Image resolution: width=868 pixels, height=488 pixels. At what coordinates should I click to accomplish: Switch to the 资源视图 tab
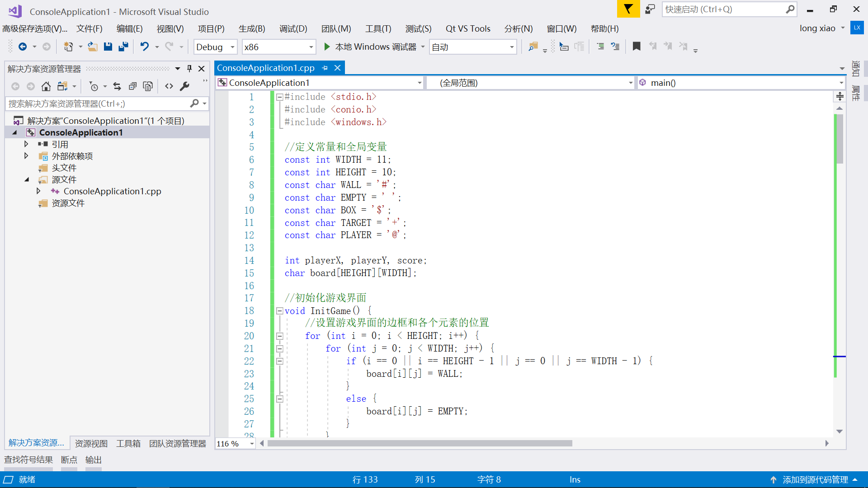pos(91,443)
